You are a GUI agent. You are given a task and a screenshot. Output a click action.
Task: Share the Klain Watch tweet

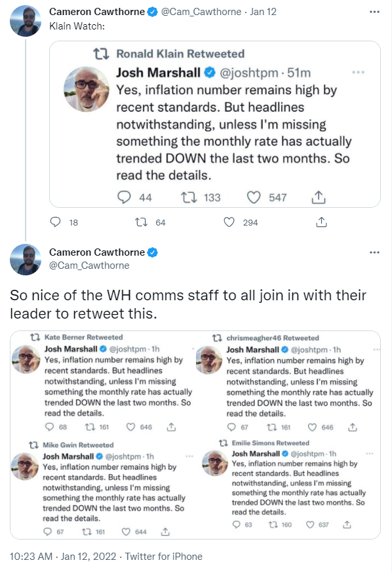pyautogui.click(x=321, y=222)
